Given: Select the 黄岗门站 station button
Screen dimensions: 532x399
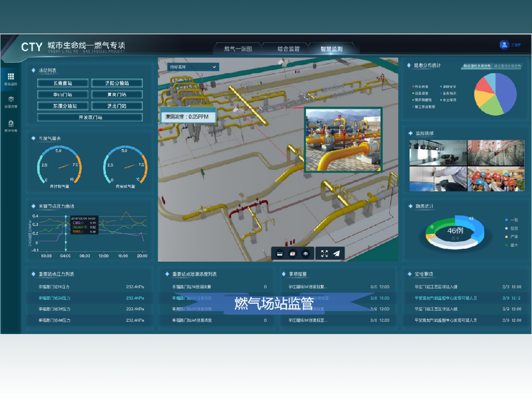Looking at the screenshot, I should [x=117, y=95].
